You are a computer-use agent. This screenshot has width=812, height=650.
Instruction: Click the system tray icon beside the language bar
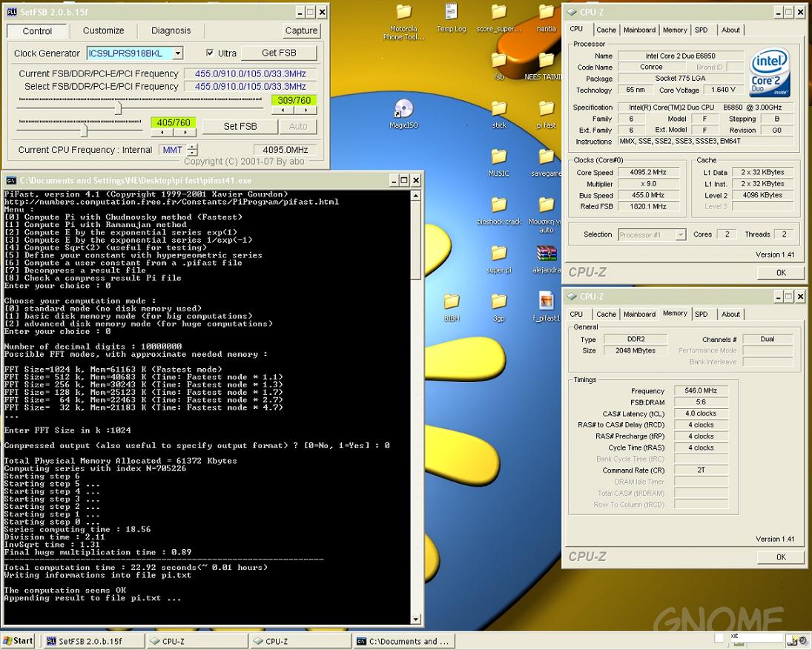click(792, 641)
